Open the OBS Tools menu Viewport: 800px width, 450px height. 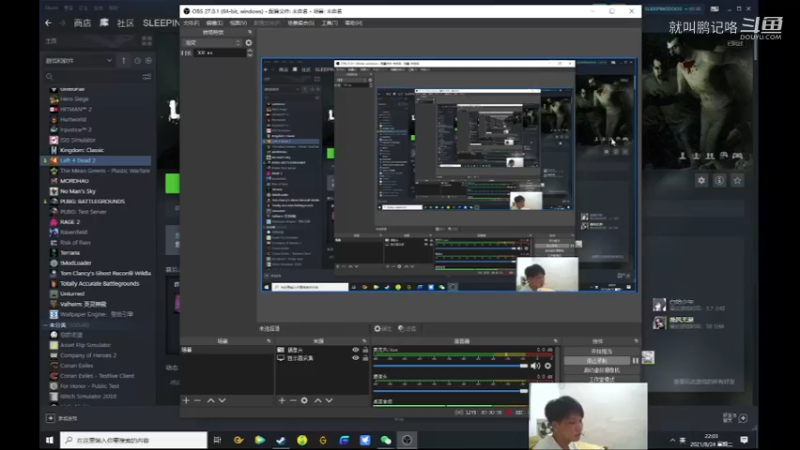coord(329,23)
